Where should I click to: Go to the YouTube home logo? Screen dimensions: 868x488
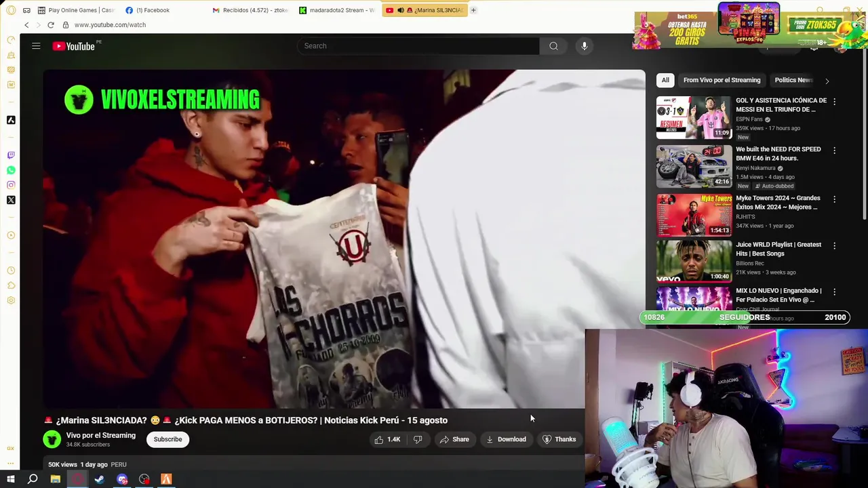tap(74, 46)
